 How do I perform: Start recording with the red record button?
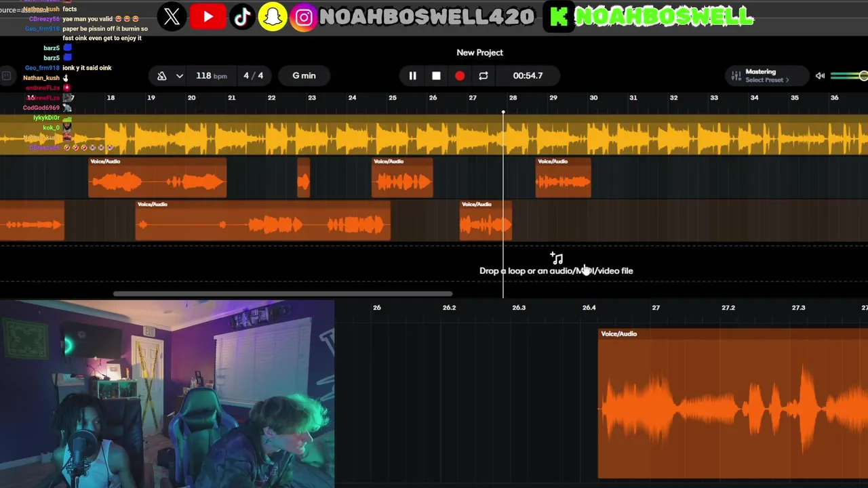[x=460, y=76]
